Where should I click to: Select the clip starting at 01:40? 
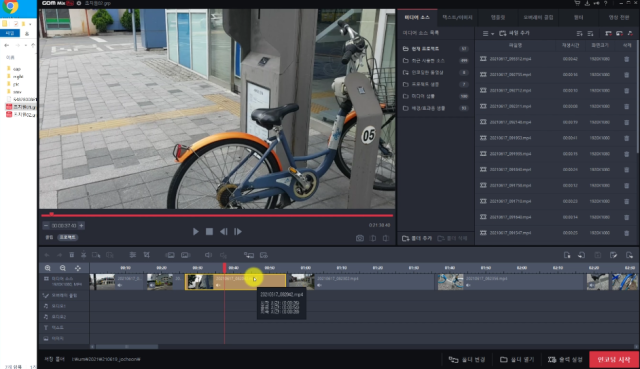511,282
